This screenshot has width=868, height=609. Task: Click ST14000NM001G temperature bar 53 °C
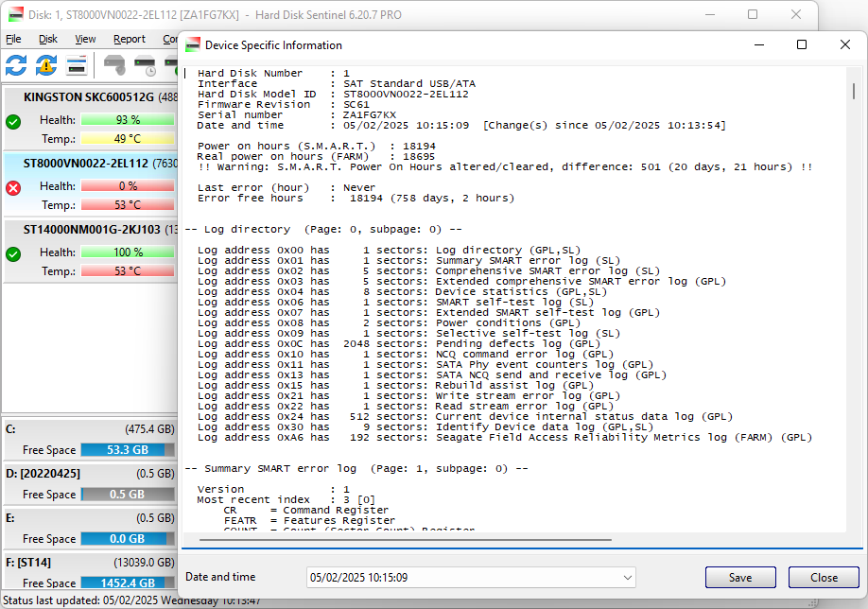point(128,270)
